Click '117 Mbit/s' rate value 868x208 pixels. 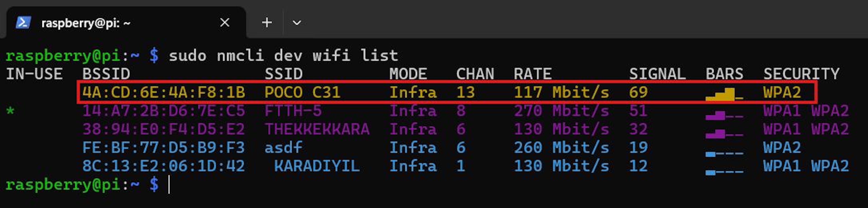tap(562, 92)
